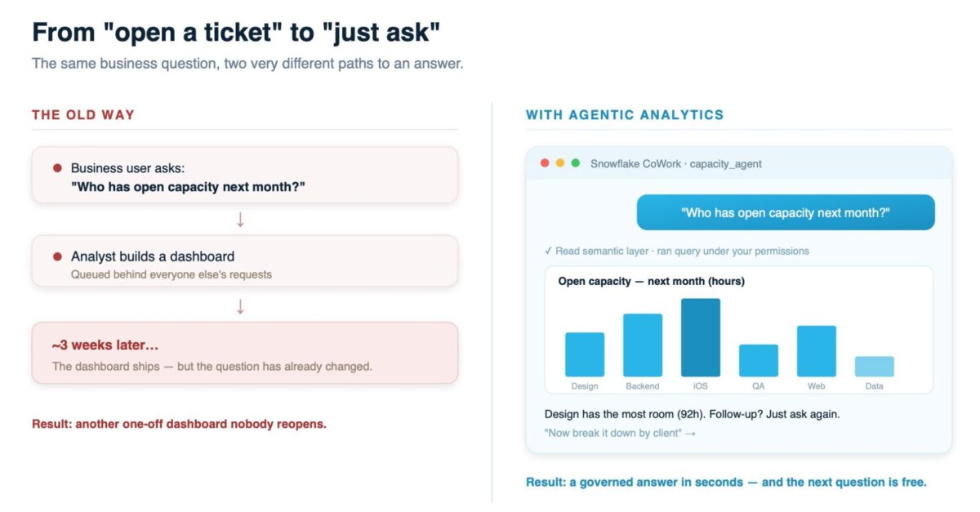Screen dimensions: 980x512
Task: Select the QA bar in the chart
Action: (759, 360)
